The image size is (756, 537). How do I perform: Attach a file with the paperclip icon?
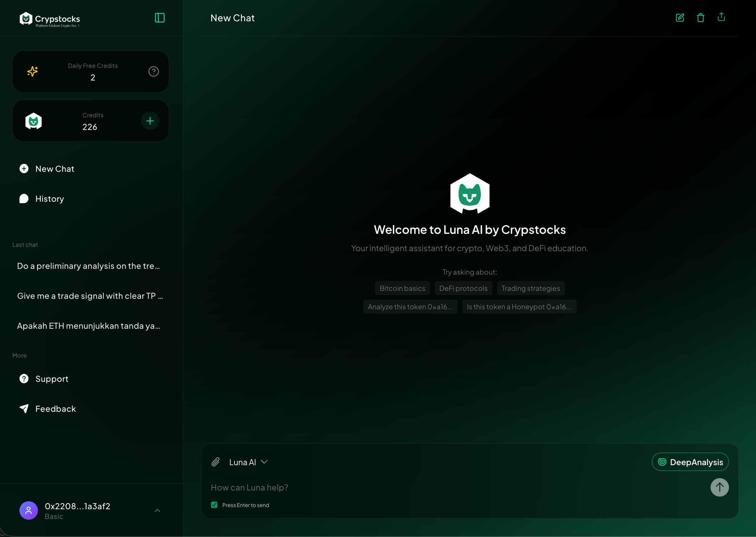pos(216,462)
